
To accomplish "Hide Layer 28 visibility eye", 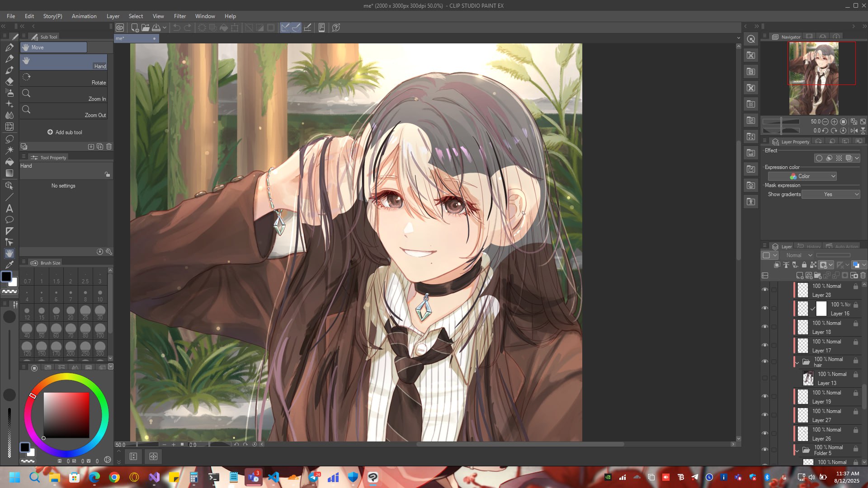I will pos(765,290).
